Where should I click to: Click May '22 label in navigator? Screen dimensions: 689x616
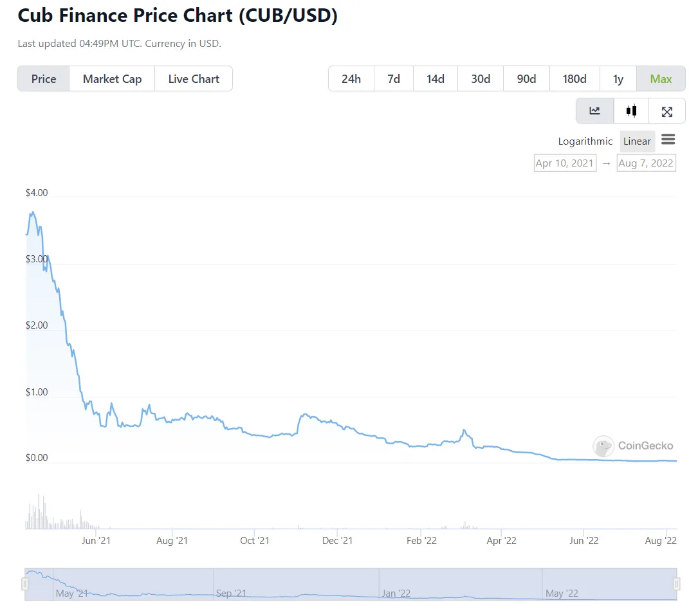click(562, 593)
